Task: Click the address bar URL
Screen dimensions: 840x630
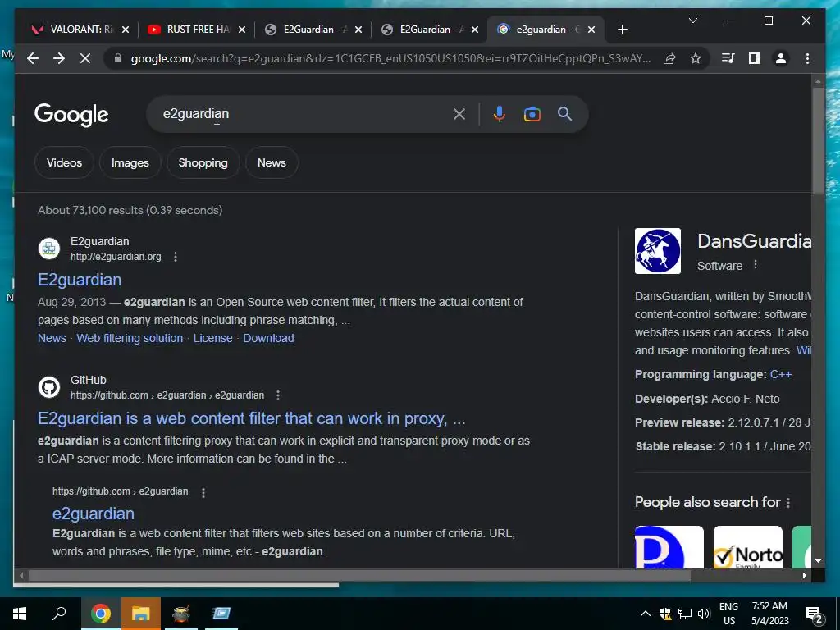Action: [x=391, y=58]
